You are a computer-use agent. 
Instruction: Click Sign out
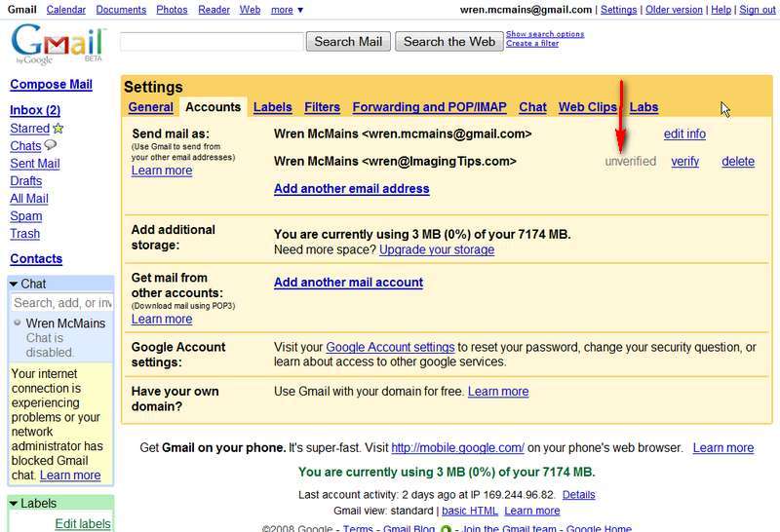758,10
